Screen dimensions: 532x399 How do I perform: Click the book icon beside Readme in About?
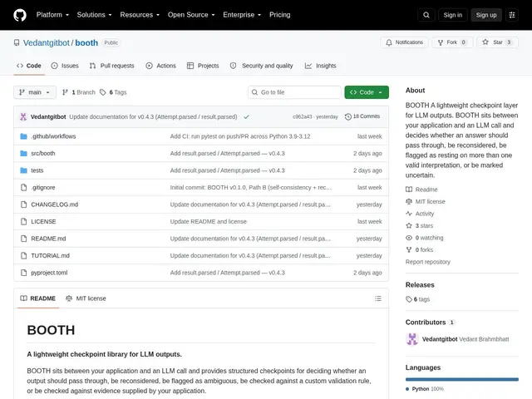409,190
